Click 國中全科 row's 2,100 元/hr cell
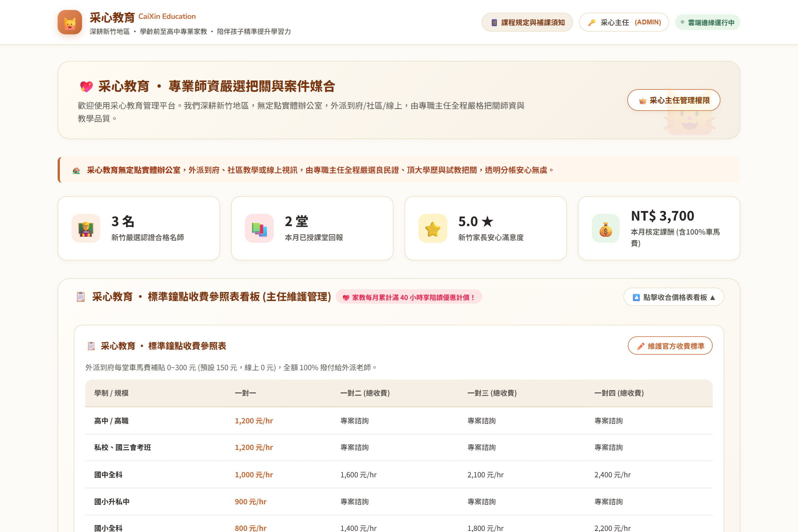The image size is (798, 532). click(486, 475)
